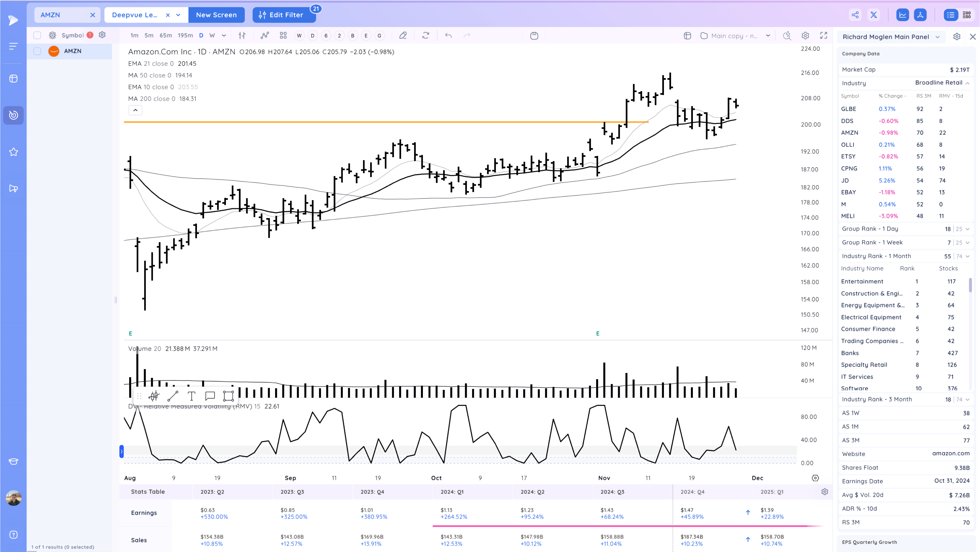Image resolution: width=980 pixels, height=552 pixels.
Task: Expand Group Rank - 1 Week
Action: tap(968, 242)
